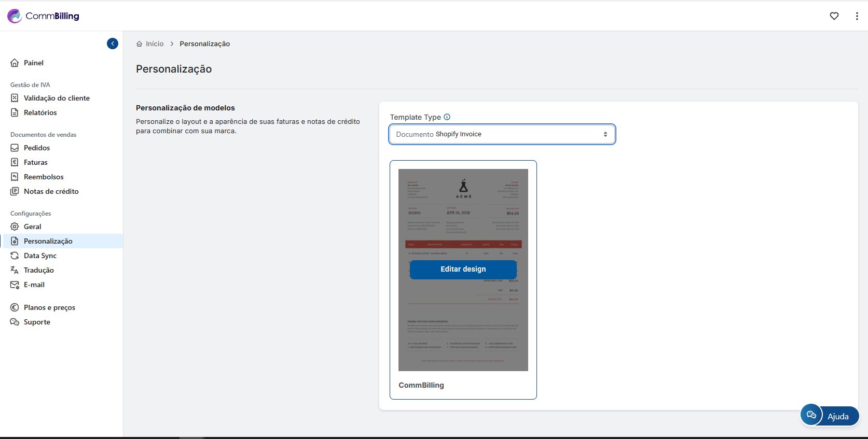Viewport: 868px width, 439px height.
Task: Go to Início breadcrumb link
Action: (154, 44)
